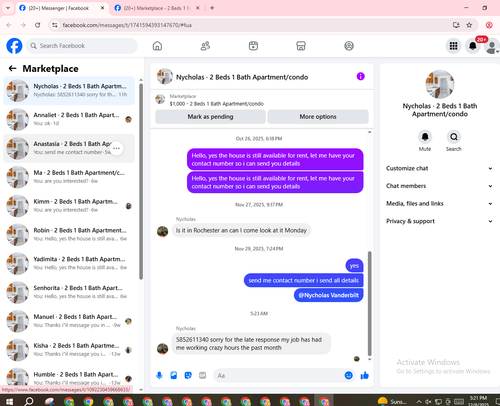Viewport: 500px width, 406px height.
Task: Reload the page in browser toolbar
Action: click(x=38, y=25)
